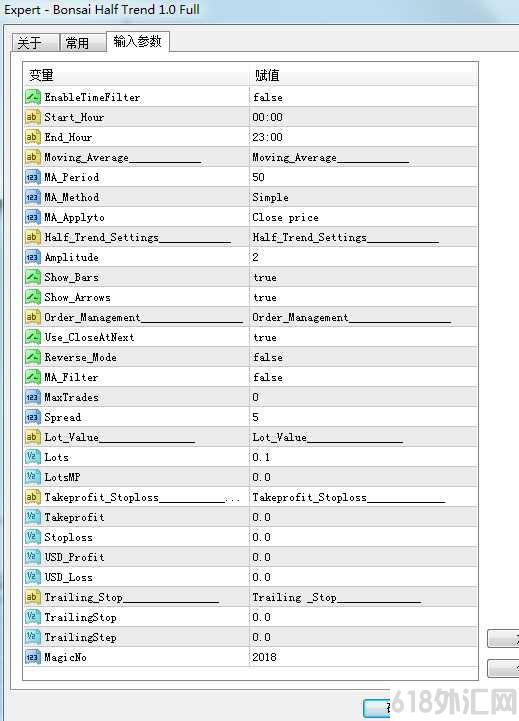
Task: Select the Spread value field 5
Action: pyautogui.click(x=363, y=417)
